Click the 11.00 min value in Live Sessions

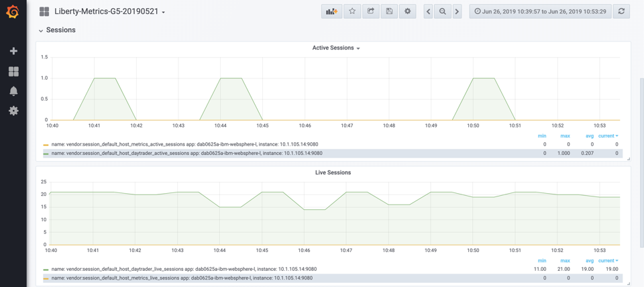[541, 270]
